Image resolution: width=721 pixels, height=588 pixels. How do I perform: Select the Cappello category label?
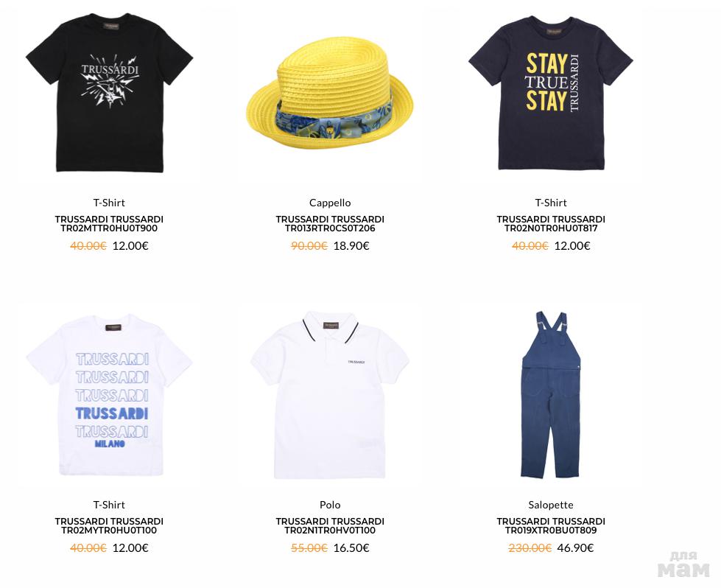(x=330, y=203)
